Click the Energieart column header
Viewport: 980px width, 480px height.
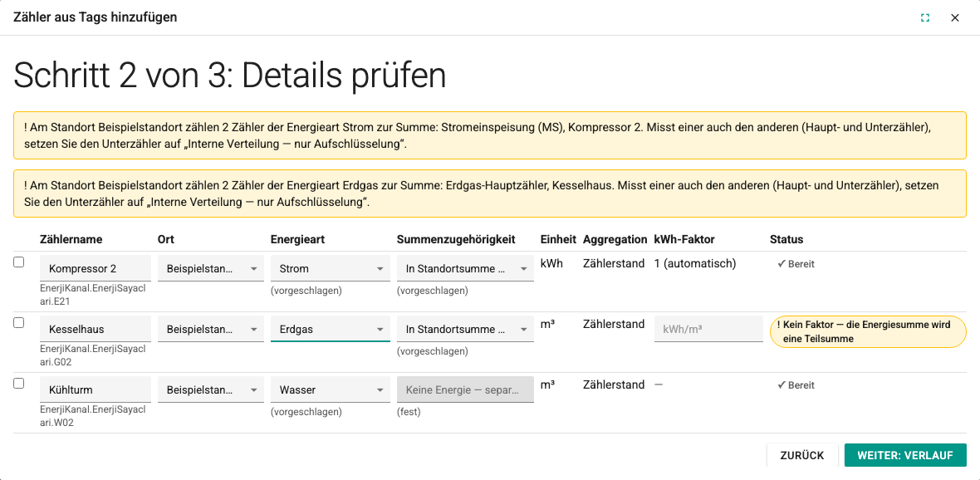click(x=296, y=239)
